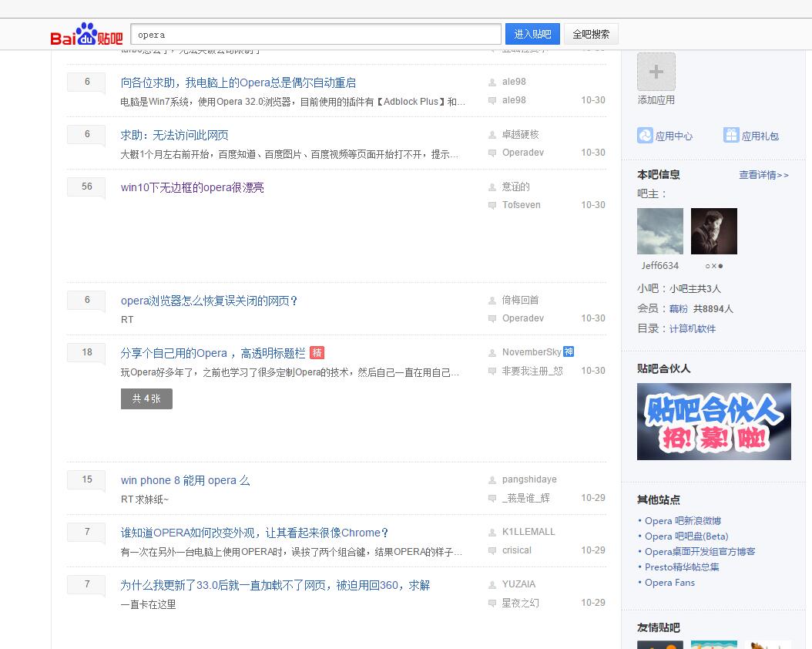Click the last-reply icon beside crisical
812x649 pixels.
(492, 550)
